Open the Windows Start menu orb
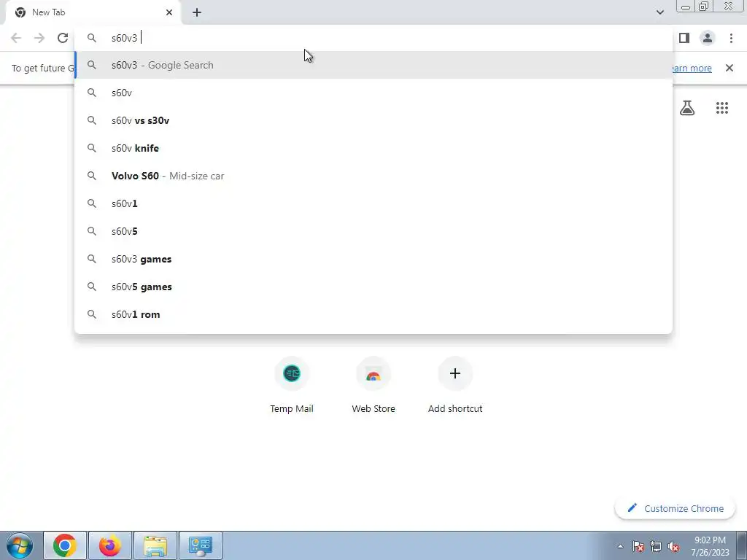The width and height of the screenshot is (747, 560). pos(20,545)
